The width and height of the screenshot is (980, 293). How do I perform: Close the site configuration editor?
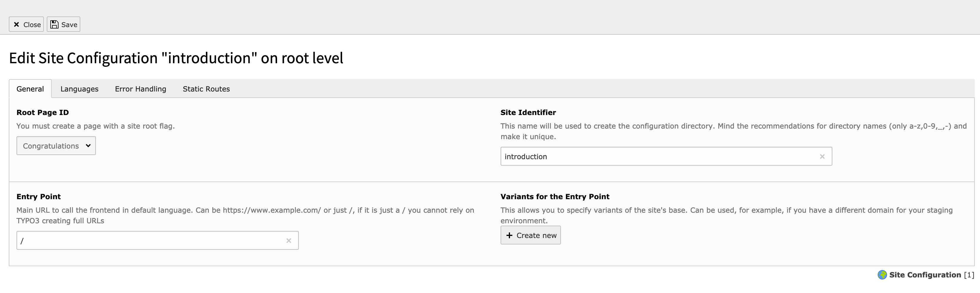coord(26,24)
